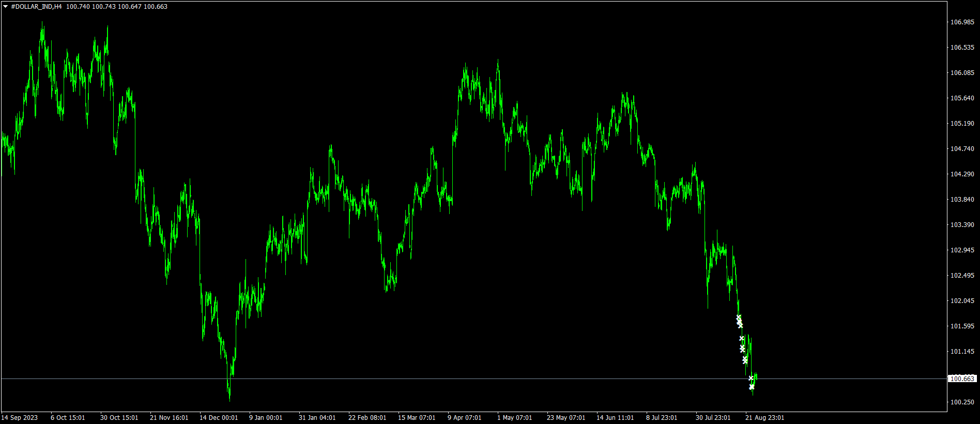Click the 14 Dec 00:01 time label

[219, 418]
